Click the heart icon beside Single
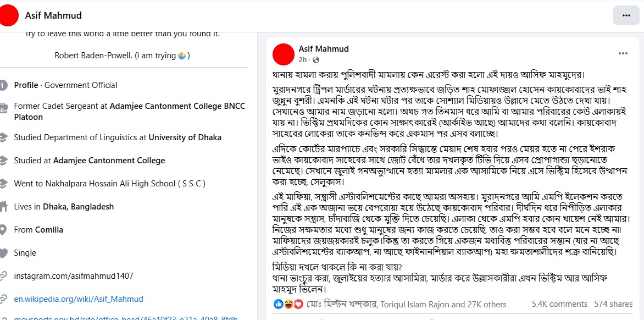The image size is (644, 320). click(x=4, y=253)
